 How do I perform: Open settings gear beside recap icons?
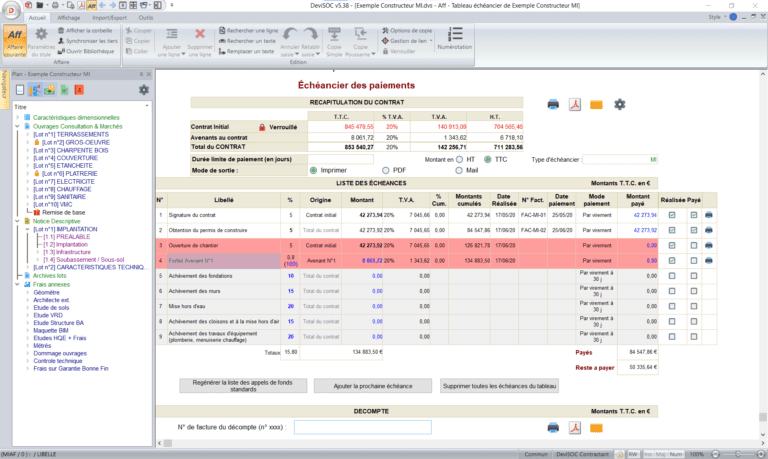coord(620,104)
